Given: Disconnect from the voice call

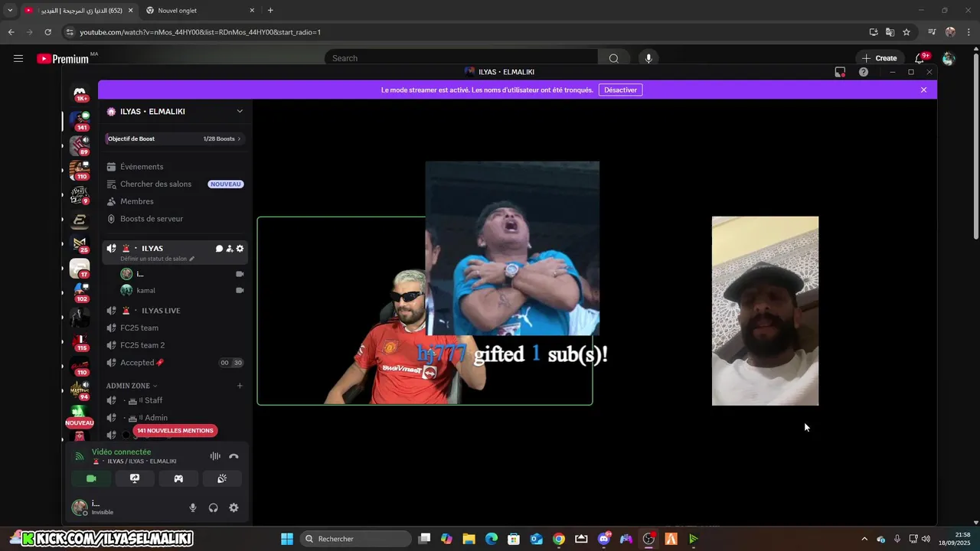Looking at the screenshot, I should (234, 456).
